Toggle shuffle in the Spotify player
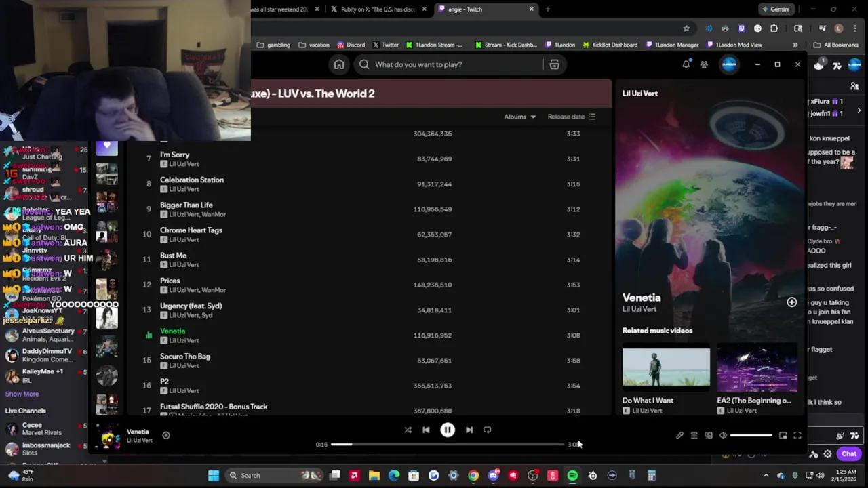The image size is (868, 488). 408,430
